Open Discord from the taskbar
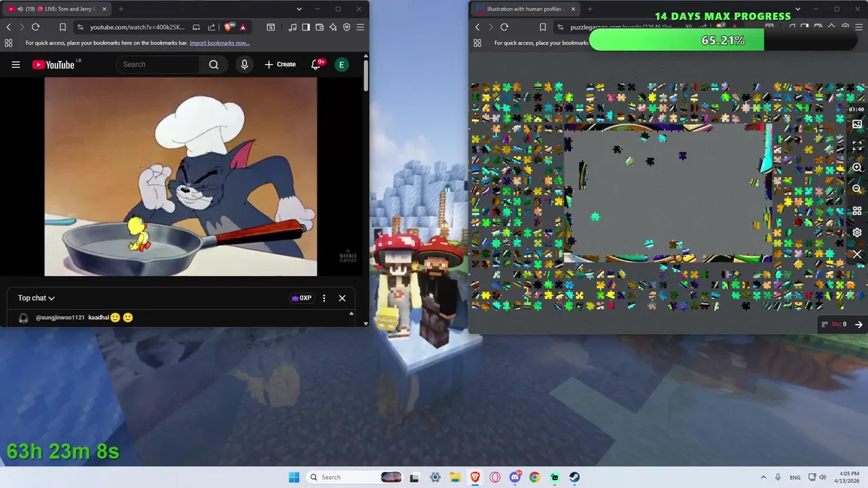Screen dimensions: 868x488 (x=515, y=477)
